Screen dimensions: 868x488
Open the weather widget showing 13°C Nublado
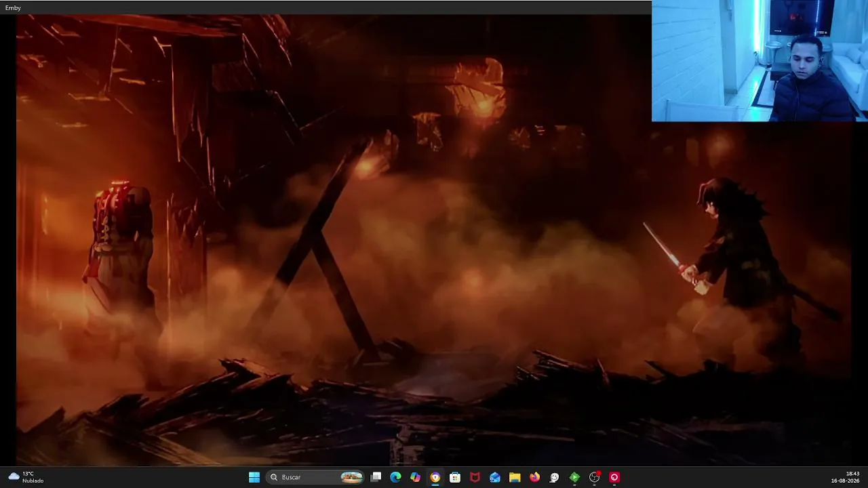(x=26, y=477)
